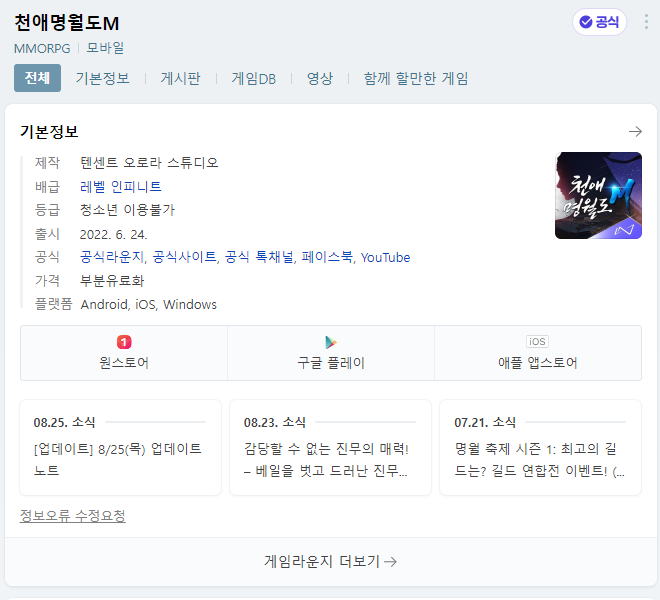Click the 청소년 이용불가 rating text

point(127,210)
